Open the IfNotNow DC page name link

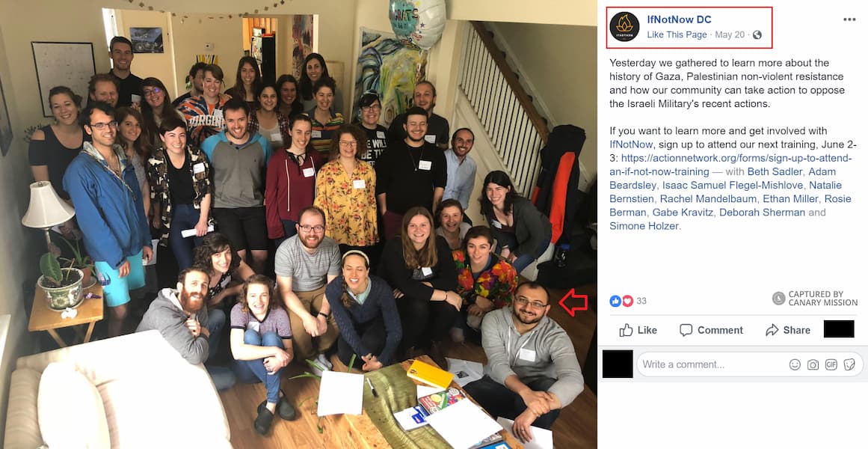point(680,20)
